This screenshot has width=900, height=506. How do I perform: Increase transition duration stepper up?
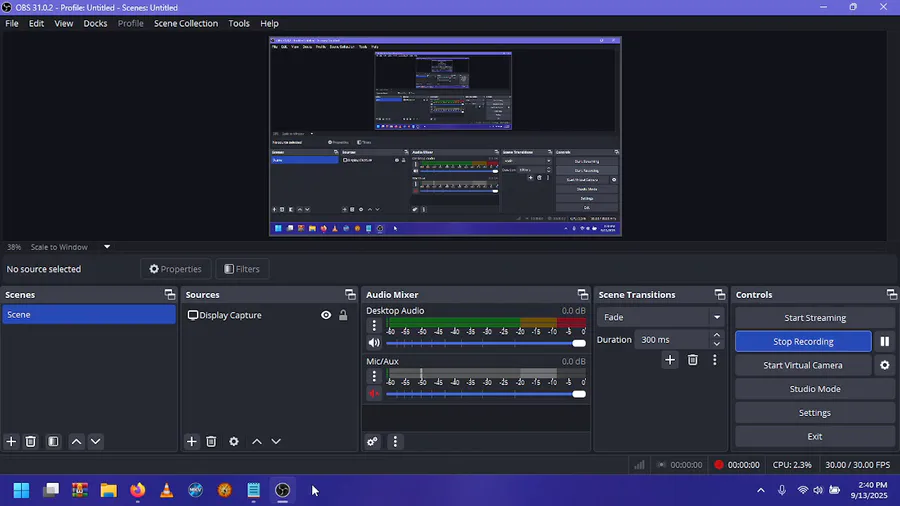point(716,335)
